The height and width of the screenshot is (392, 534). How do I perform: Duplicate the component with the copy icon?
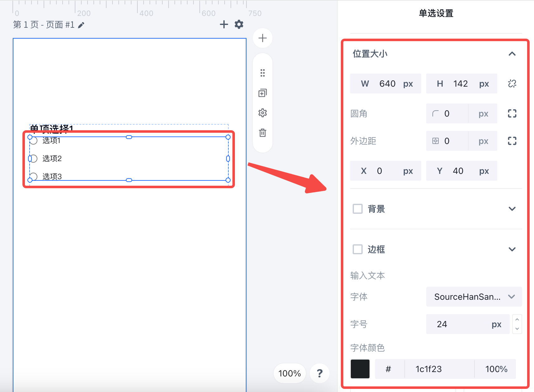(x=263, y=93)
